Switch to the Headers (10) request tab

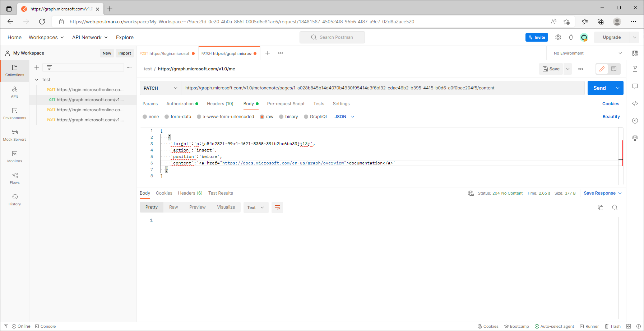click(220, 104)
